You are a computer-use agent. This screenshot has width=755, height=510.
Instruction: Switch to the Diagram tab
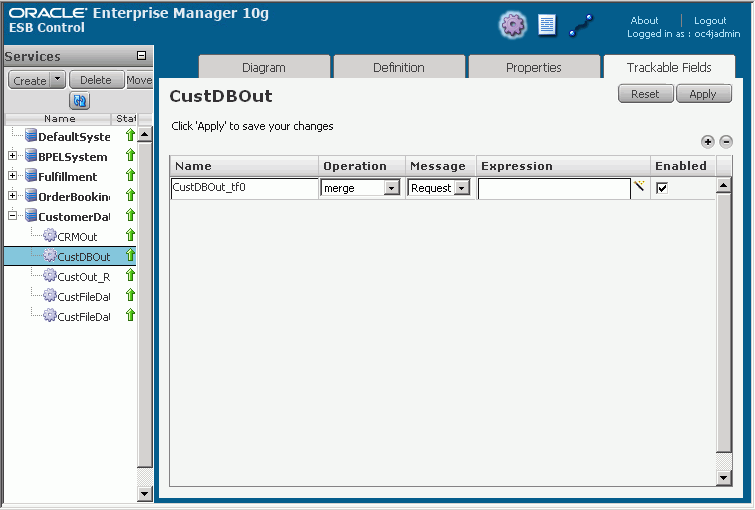(264, 67)
